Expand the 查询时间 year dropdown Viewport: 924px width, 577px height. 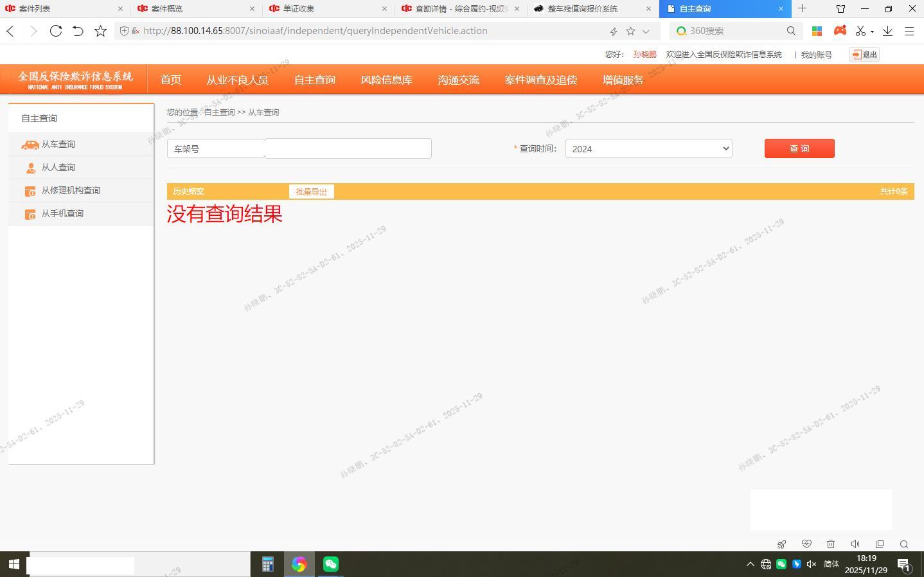tap(648, 148)
